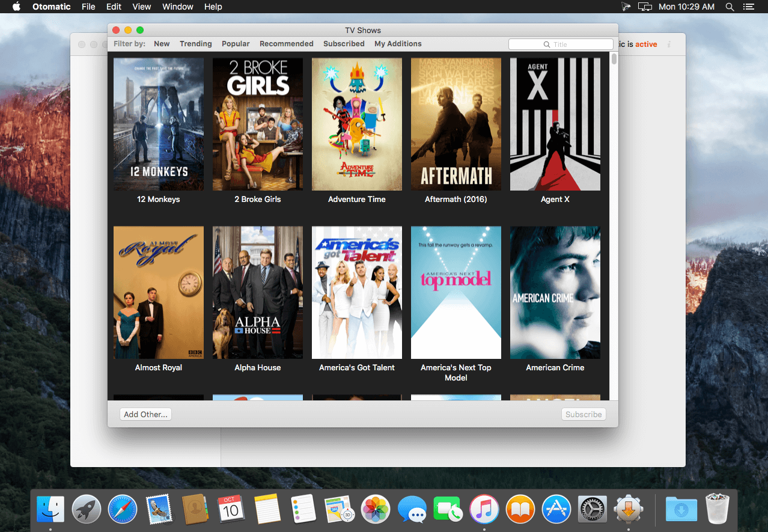Open Safari compass icon in dock

123,509
